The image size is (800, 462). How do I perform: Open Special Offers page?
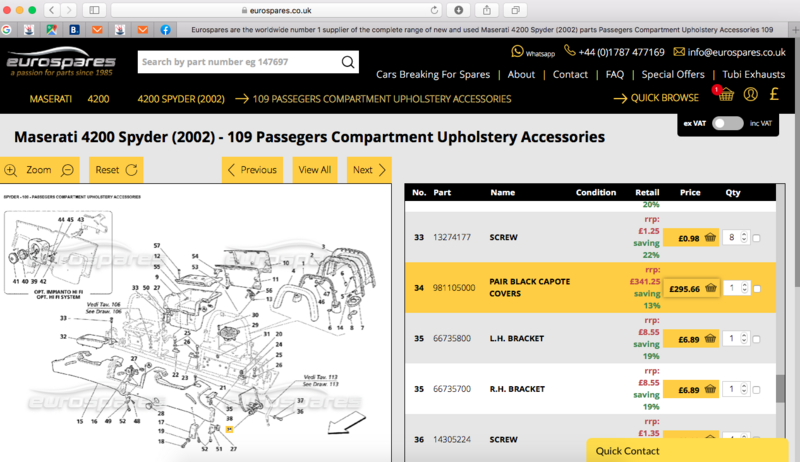[672, 74]
